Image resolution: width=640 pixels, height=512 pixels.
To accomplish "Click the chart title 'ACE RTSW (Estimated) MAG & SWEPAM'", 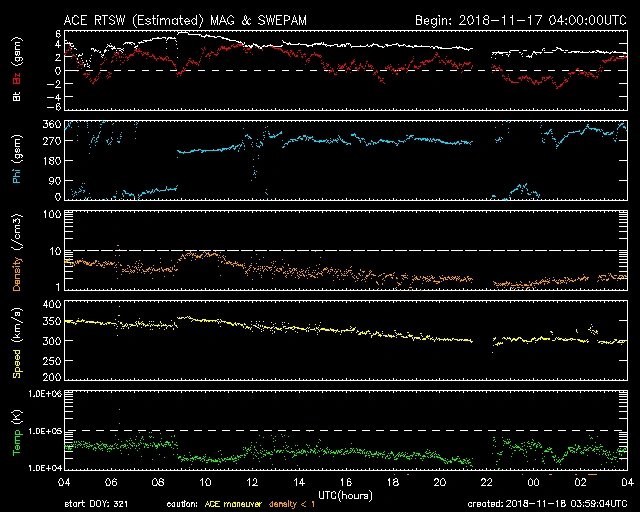I will click(x=185, y=20).
